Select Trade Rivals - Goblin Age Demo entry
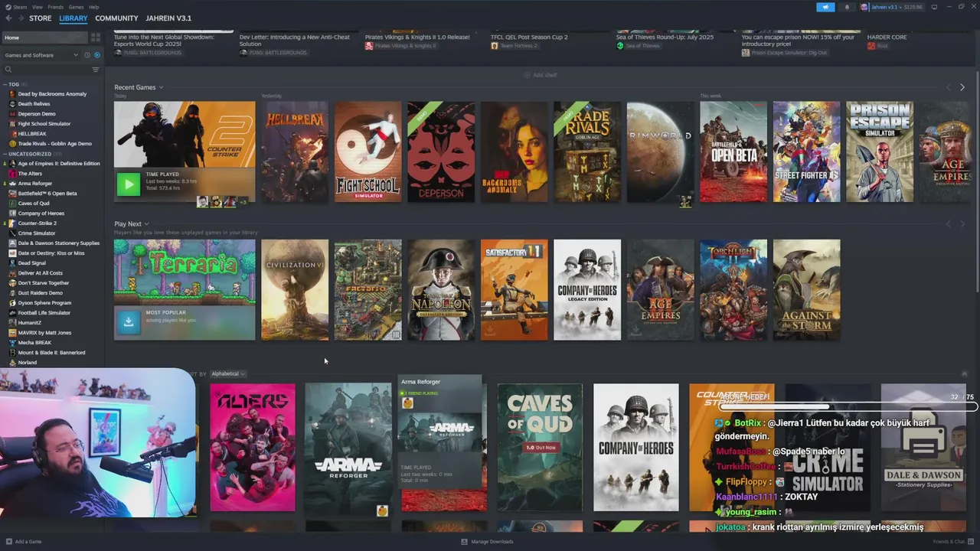Screen dimensions: 980x551 click(54, 144)
